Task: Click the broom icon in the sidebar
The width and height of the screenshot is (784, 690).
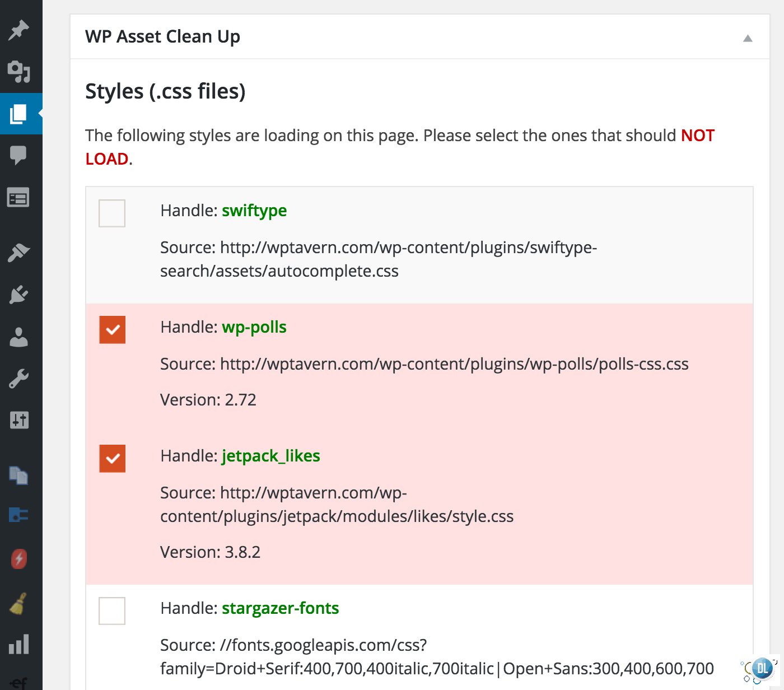Action: click(x=18, y=603)
